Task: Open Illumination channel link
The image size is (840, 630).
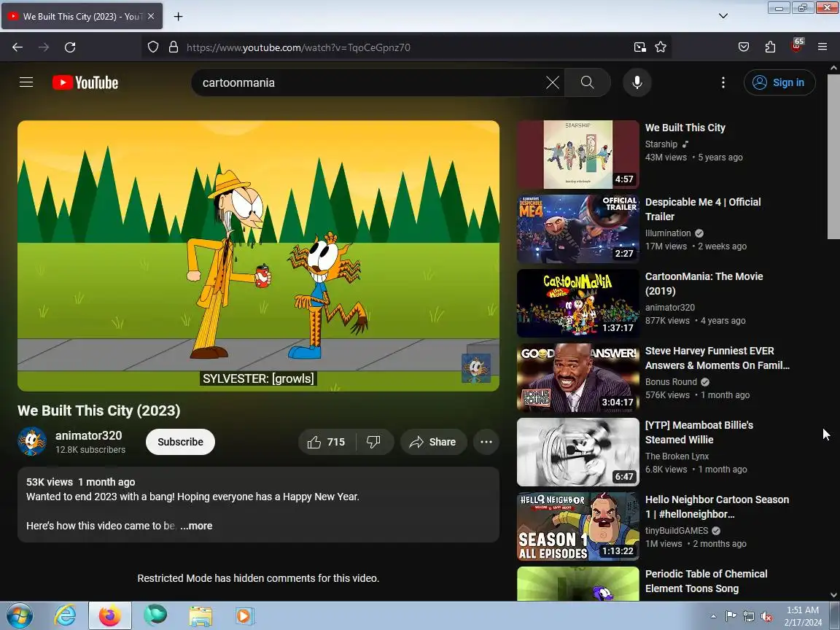Action: pyautogui.click(x=668, y=233)
